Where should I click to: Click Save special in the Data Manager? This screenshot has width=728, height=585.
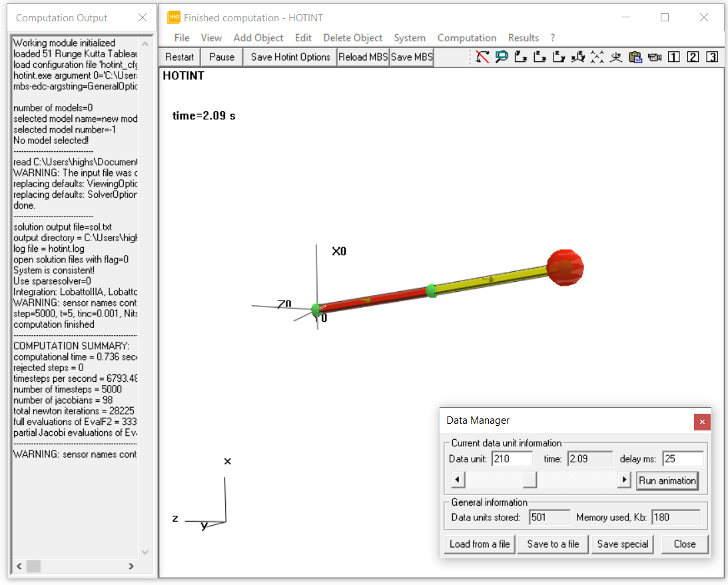(x=622, y=544)
